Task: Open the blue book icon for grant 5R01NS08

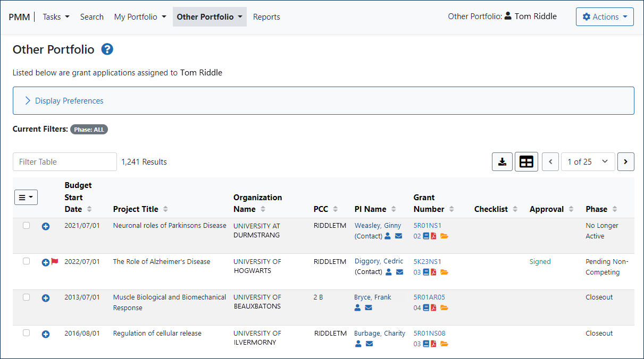Action: pos(426,344)
